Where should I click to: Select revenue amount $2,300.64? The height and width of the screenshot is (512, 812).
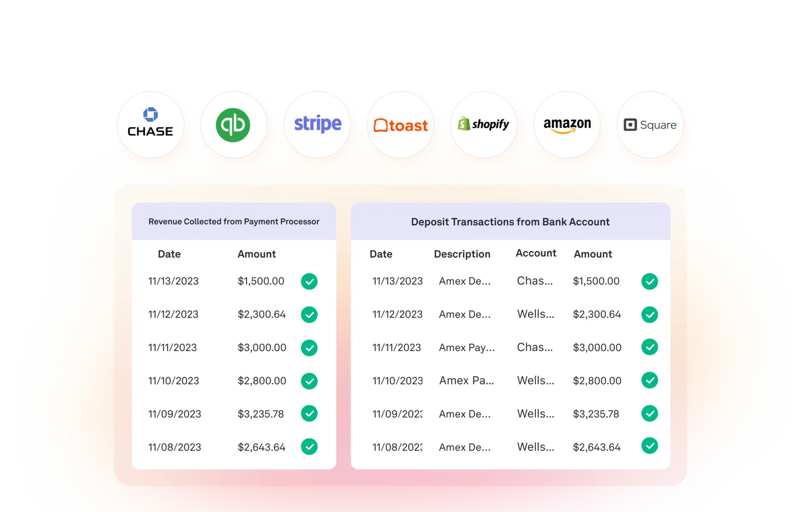pyautogui.click(x=261, y=315)
